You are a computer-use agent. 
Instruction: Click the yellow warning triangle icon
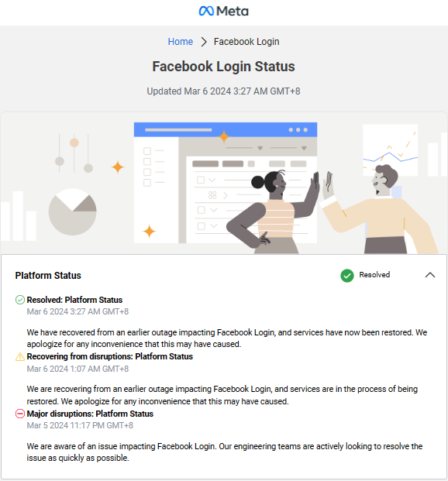[x=20, y=357]
